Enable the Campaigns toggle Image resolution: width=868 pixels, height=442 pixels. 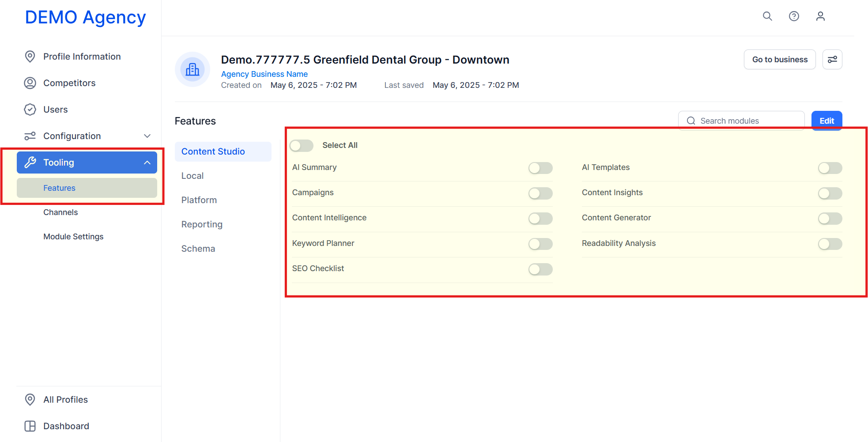540,193
